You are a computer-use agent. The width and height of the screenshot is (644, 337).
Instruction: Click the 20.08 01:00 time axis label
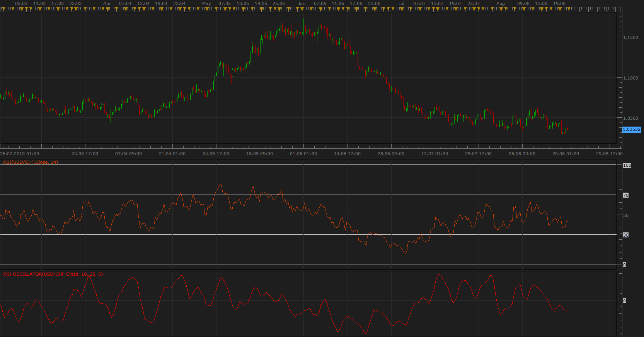click(x=566, y=154)
